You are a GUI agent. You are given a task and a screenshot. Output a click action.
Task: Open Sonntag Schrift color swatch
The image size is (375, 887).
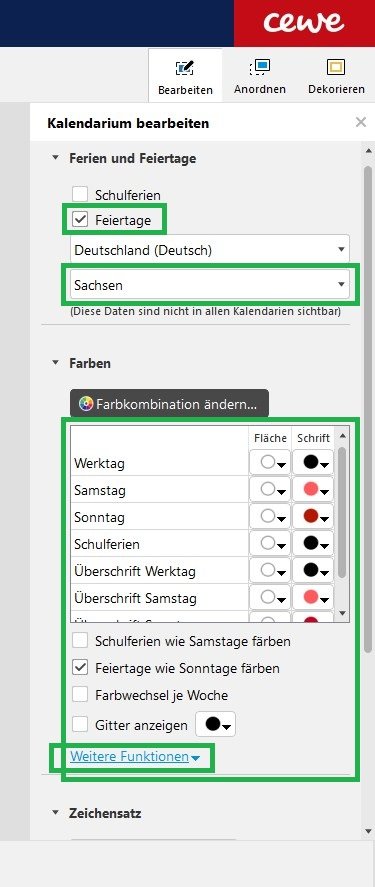tap(314, 516)
